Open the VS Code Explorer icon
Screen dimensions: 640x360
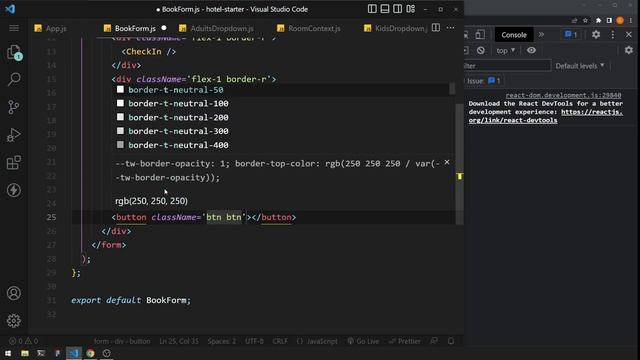[x=14, y=53]
